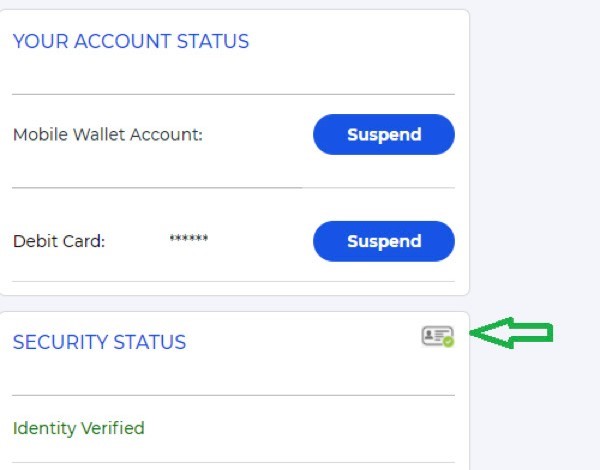This screenshot has width=600, height=470.
Task: Select the Debit Card label
Action: click(x=59, y=242)
